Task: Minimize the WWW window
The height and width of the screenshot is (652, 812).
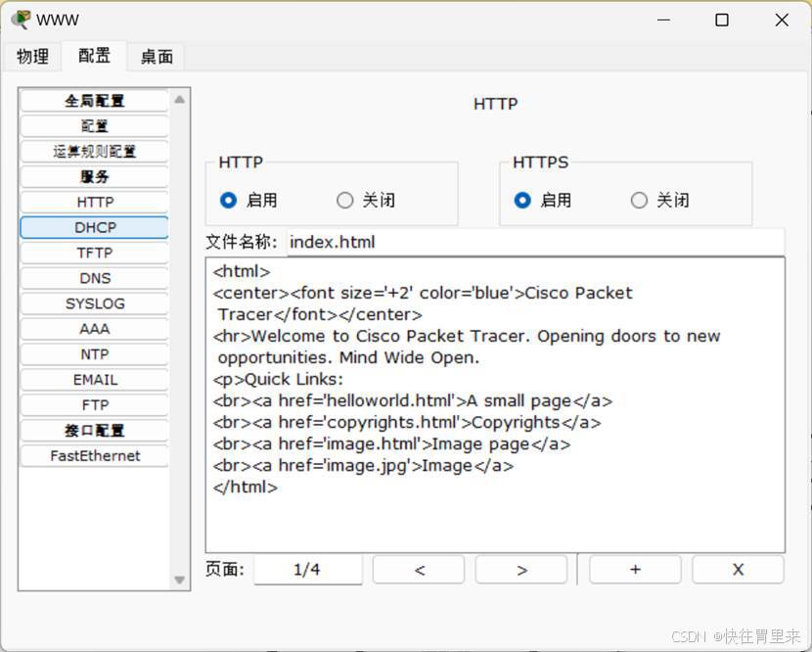Action: click(x=663, y=20)
